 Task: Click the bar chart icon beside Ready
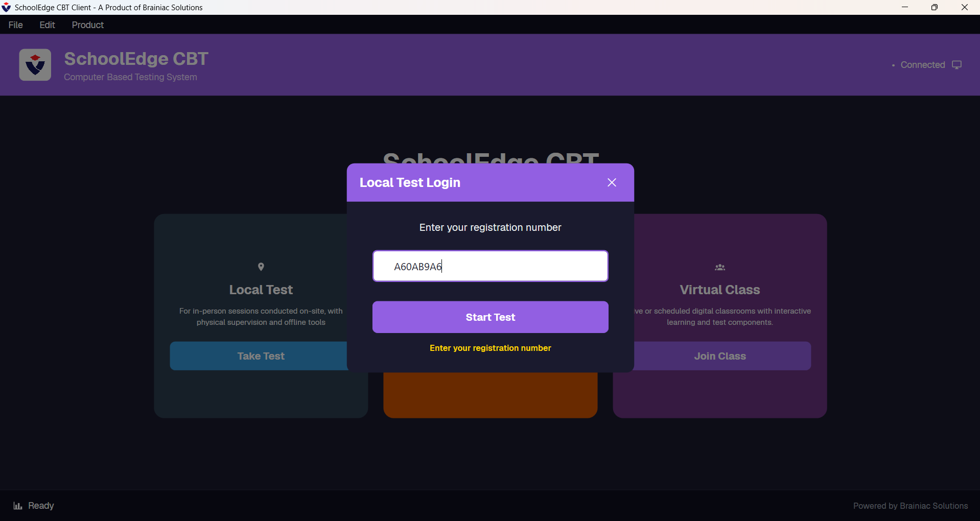(x=18, y=506)
